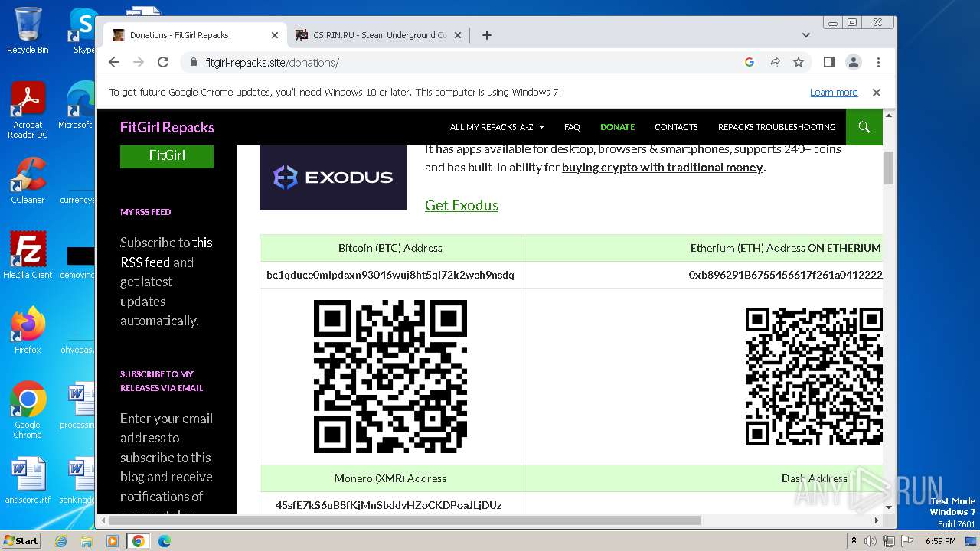Open the Chrome three-dot menu
The height and width of the screenshot is (551, 980).
click(878, 62)
